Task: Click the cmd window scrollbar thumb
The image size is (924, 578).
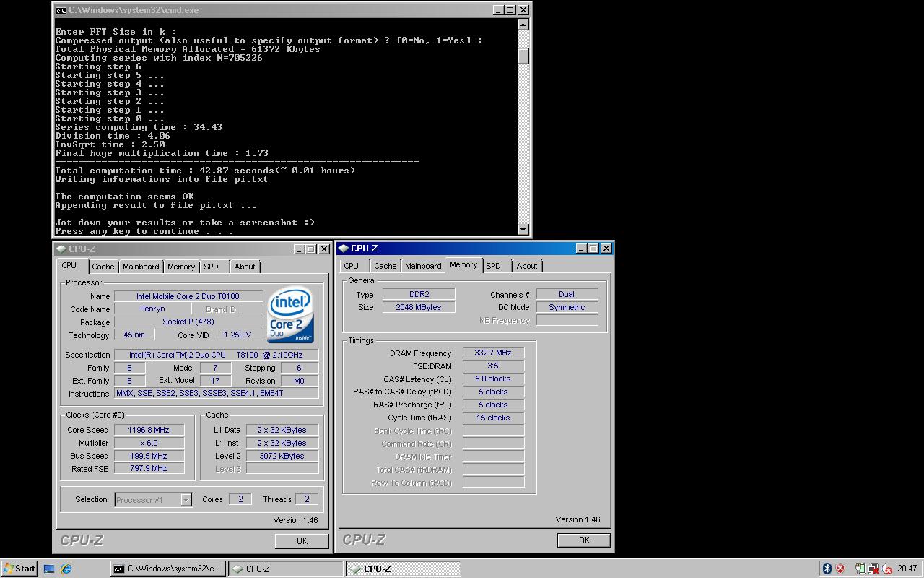Action: [x=523, y=56]
